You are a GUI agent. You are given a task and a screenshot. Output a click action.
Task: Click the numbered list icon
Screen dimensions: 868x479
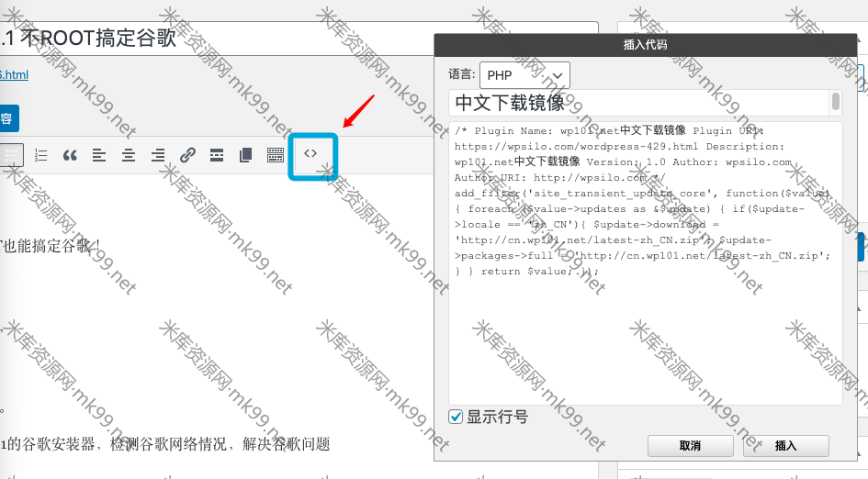click(41, 155)
